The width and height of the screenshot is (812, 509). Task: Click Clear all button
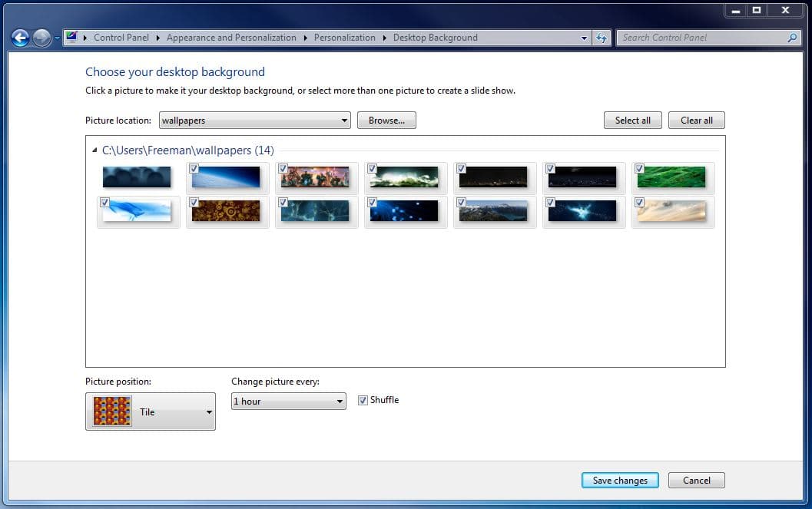click(x=696, y=121)
